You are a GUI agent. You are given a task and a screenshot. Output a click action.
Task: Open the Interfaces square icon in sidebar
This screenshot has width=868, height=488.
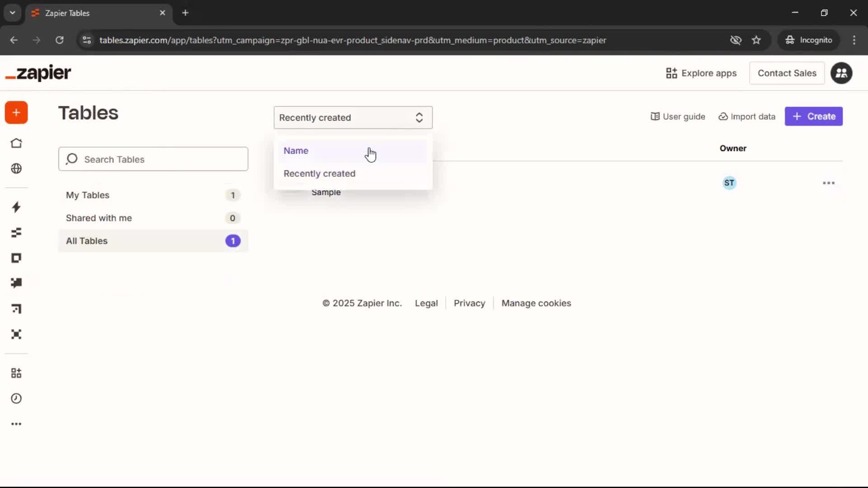[16, 258]
